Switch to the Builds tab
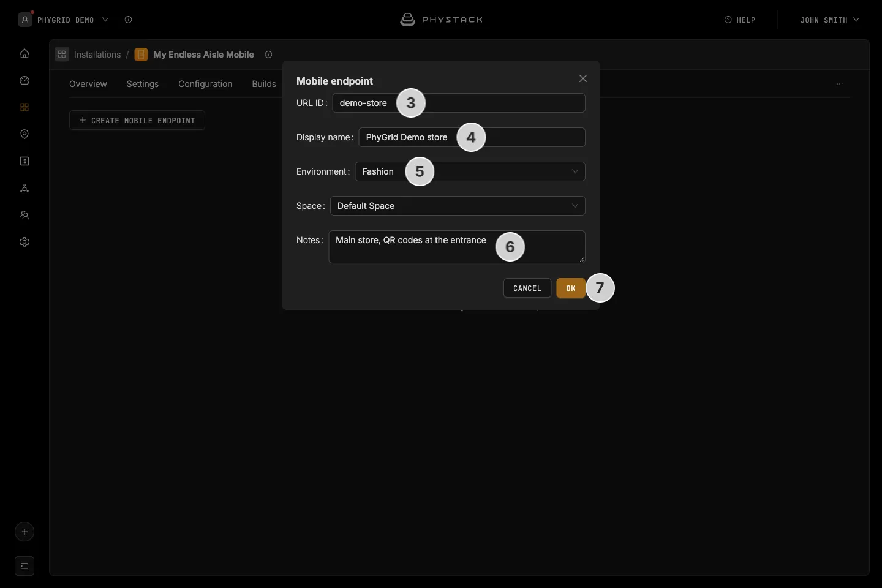The width and height of the screenshot is (882, 588). click(x=264, y=84)
